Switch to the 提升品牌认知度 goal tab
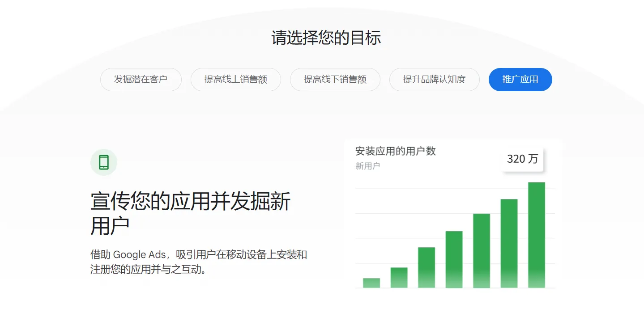644x317 pixels. tap(434, 80)
